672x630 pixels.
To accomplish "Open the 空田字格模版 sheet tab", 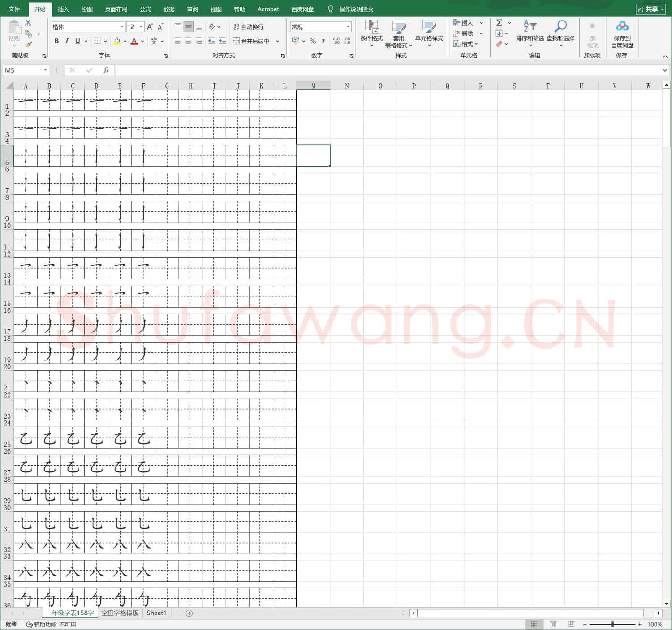I will click(x=120, y=613).
